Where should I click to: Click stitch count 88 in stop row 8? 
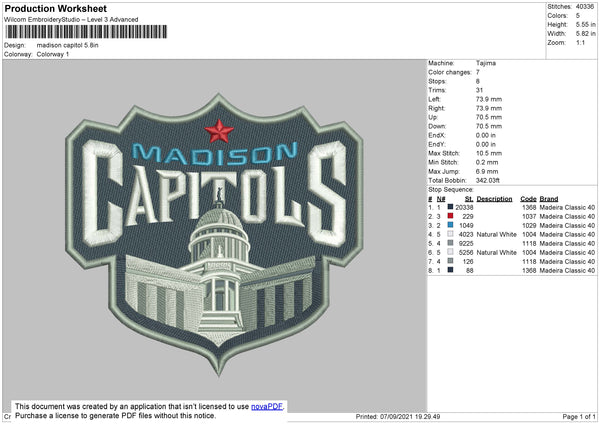[470, 270]
